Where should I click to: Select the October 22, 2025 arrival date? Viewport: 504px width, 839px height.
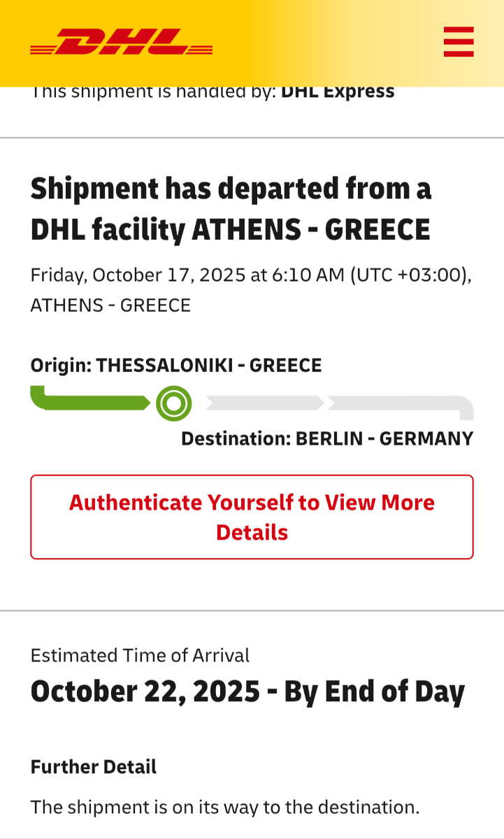coord(145,691)
